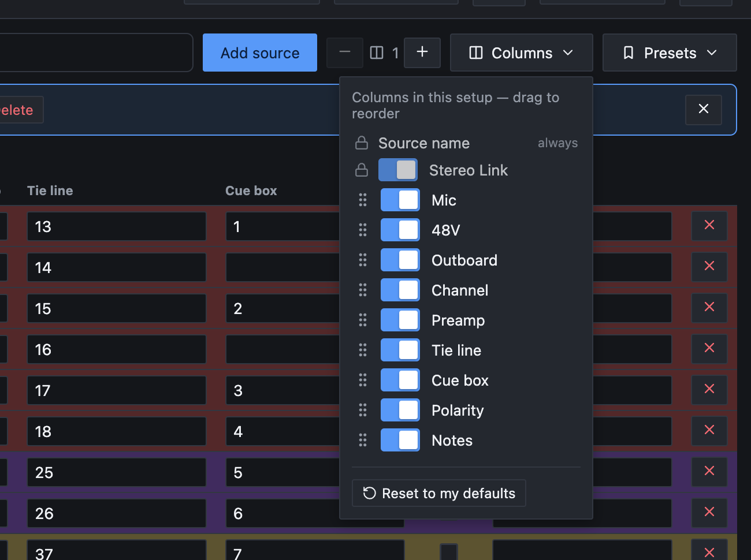Click the drag handle beside Tie line

pyautogui.click(x=363, y=350)
